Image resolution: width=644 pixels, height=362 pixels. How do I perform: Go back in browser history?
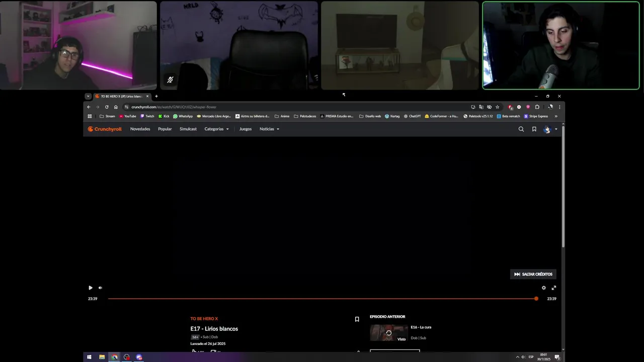click(x=89, y=107)
